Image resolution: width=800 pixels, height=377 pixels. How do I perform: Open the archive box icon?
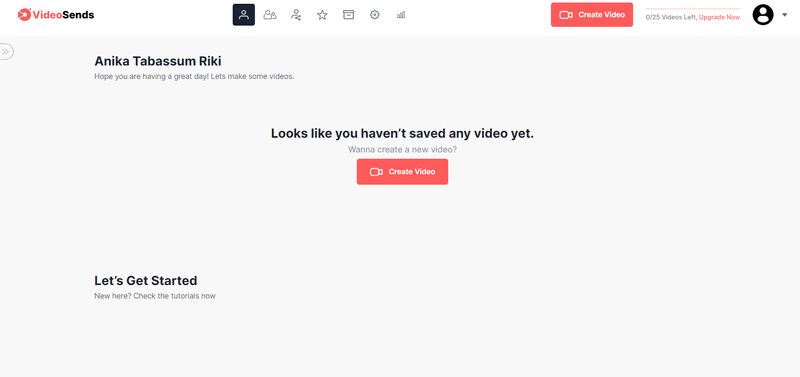[x=348, y=15]
